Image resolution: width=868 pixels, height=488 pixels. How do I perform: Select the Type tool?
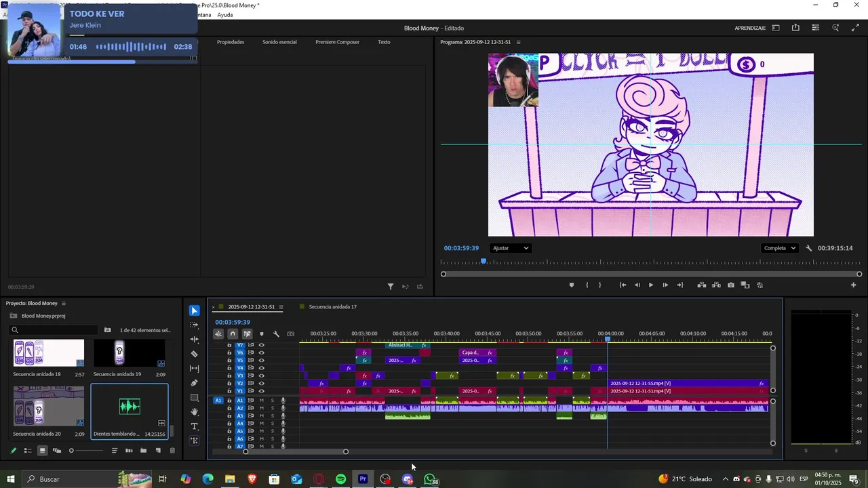(195, 426)
